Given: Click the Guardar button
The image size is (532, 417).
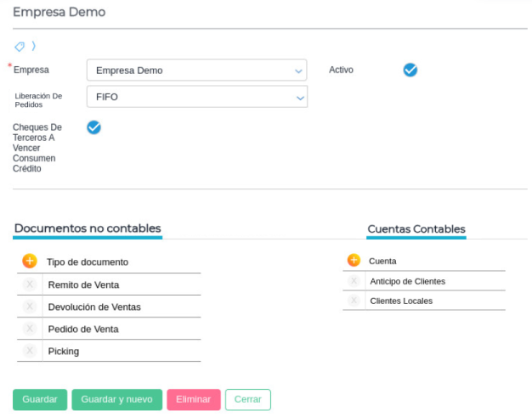Looking at the screenshot, I should (40, 399).
